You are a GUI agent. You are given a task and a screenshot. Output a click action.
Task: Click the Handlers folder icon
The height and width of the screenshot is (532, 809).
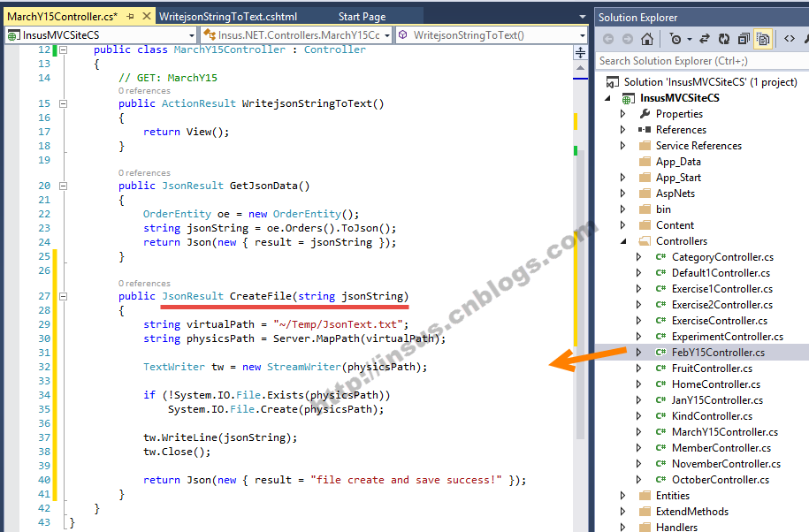[645, 528]
